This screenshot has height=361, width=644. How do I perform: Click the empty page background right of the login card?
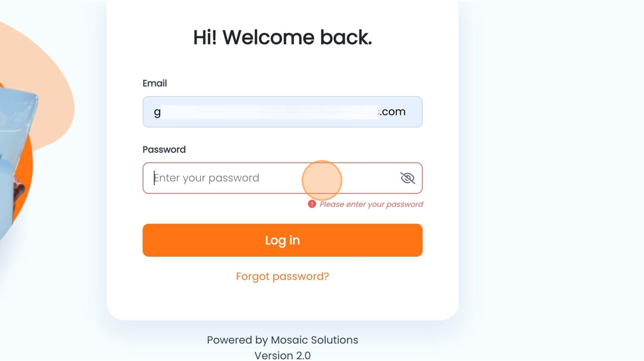pyautogui.click(x=550, y=180)
